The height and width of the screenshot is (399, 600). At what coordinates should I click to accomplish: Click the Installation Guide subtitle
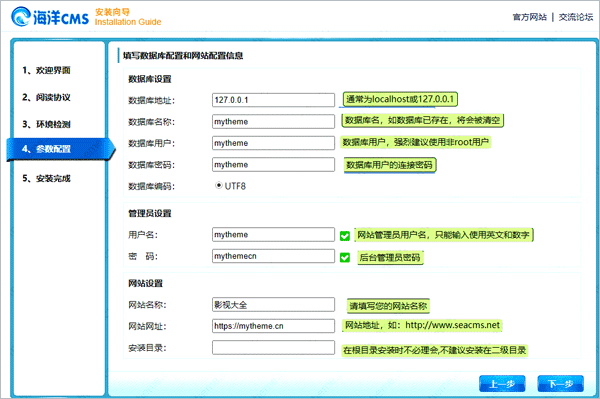[128, 22]
